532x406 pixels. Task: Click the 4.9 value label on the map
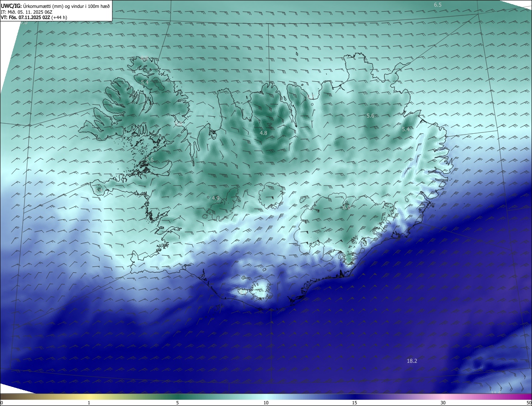tap(215, 198)
